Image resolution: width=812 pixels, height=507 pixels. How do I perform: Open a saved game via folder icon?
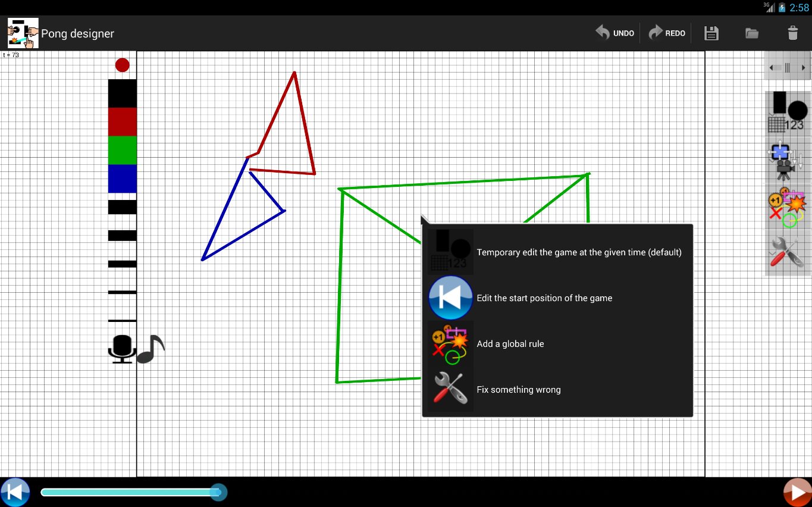click(x=752, y=33)
